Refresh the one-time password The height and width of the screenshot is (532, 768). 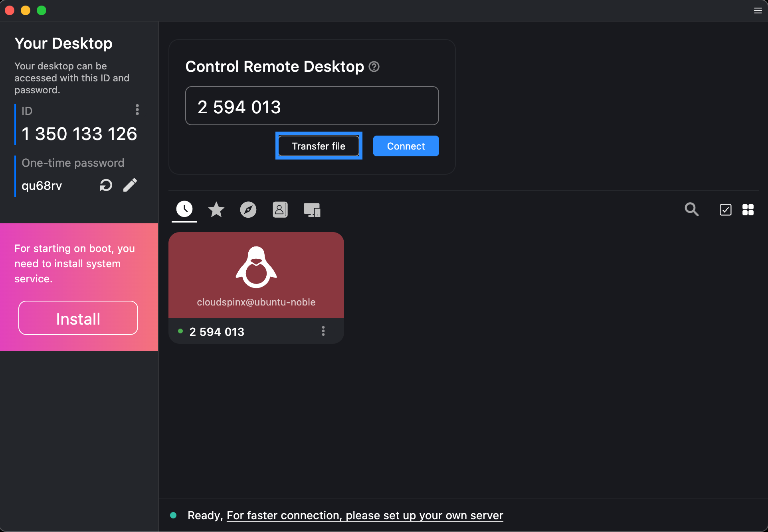105,185
